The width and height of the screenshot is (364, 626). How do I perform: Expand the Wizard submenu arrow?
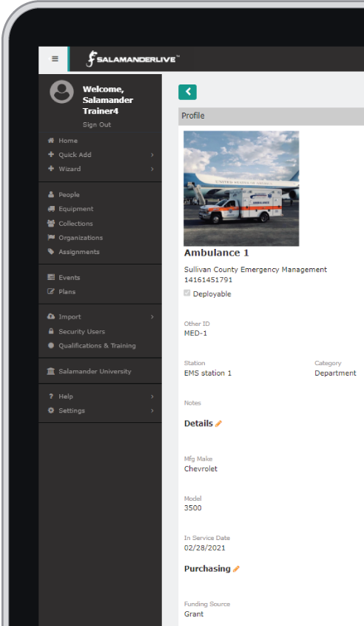[152, 169]
